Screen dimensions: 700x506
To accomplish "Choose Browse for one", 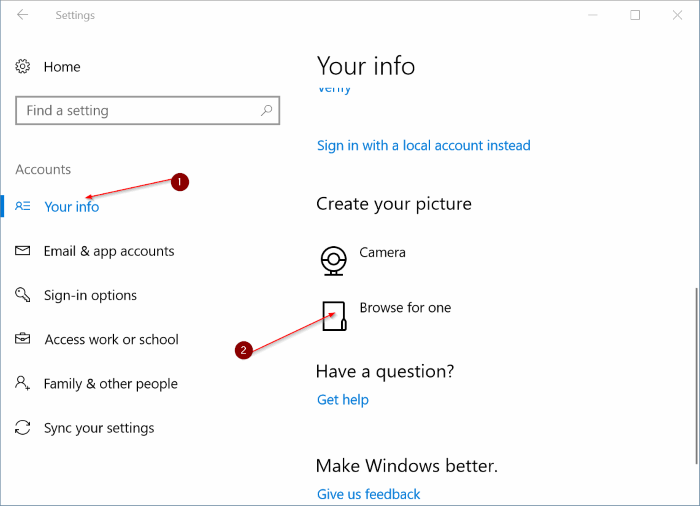I will [x=405, y=308].
